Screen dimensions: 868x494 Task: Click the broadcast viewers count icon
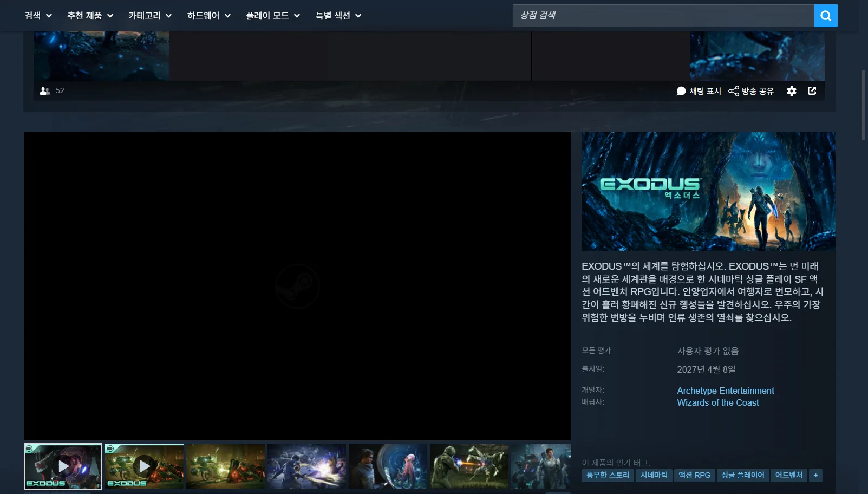(45, 91)
